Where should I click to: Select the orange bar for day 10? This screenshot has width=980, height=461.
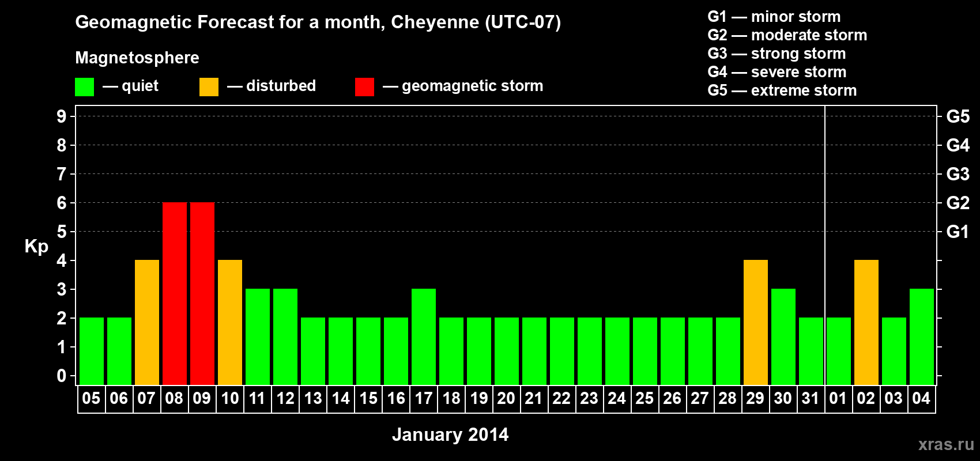pyautogui.click(x=230, y=322)
